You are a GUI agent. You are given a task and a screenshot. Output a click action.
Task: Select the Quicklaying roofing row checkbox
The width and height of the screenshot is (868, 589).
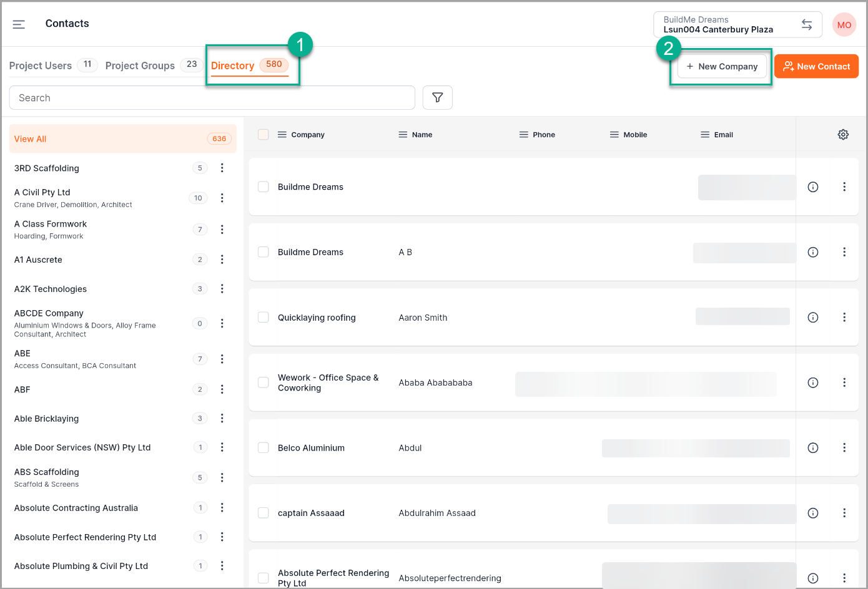[x=264, y=318]
